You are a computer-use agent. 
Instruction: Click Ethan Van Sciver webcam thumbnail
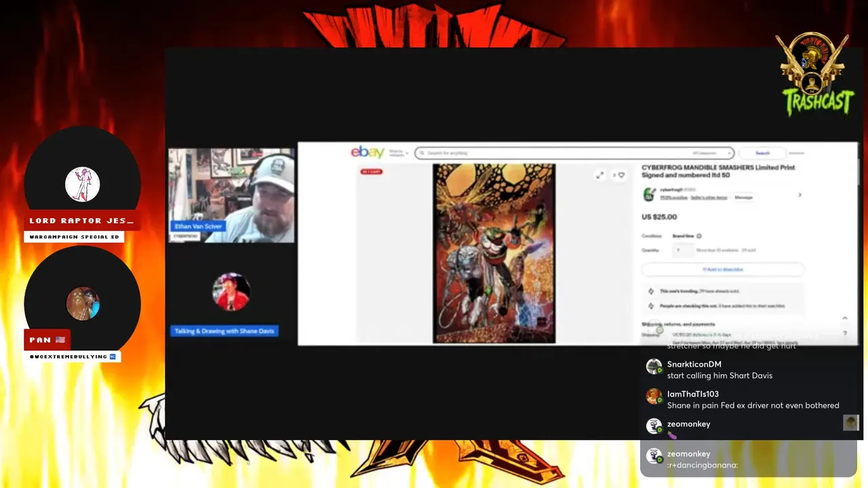pos(231,195)
